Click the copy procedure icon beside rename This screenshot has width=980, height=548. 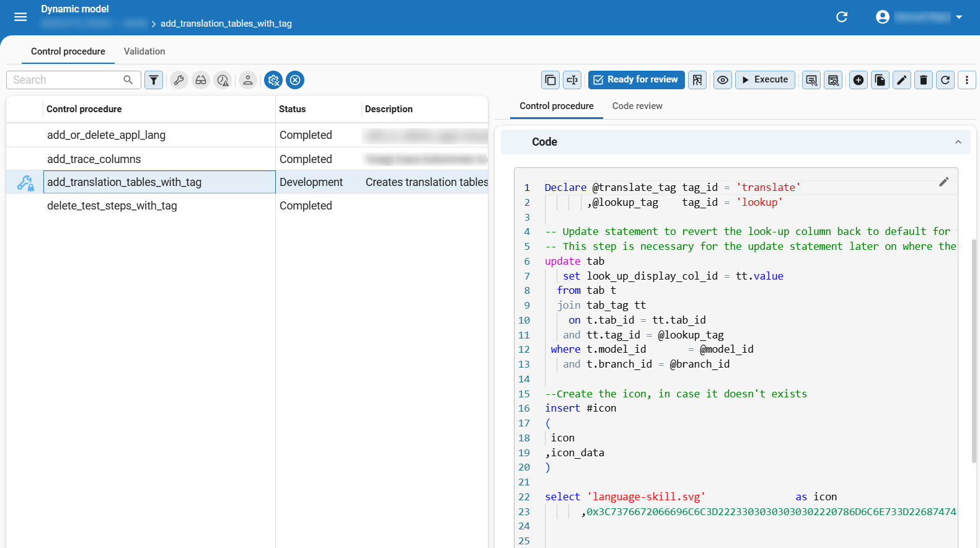550,80
